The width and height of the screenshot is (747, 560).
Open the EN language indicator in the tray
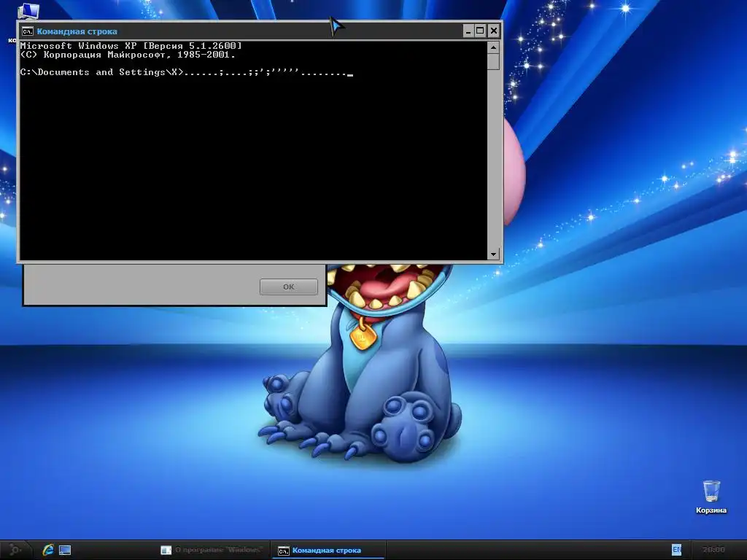[x=676, y=550]
